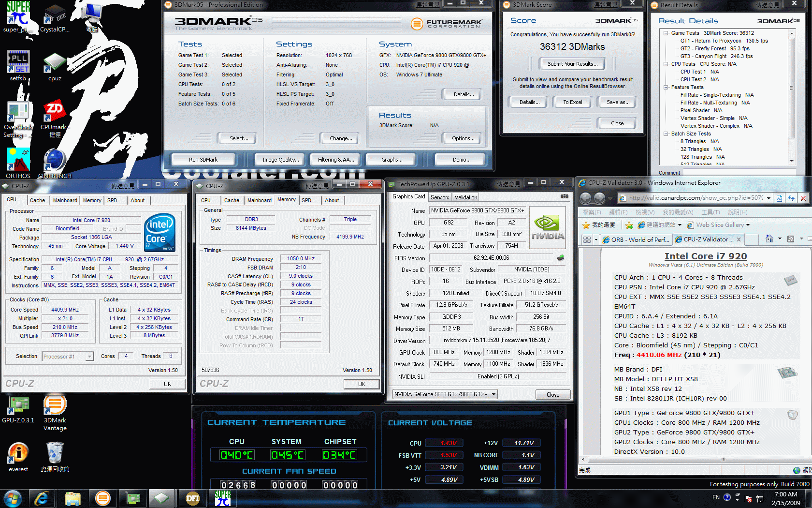Open the Recycle Bin desktop icon
Viewport: 812px width, 508px height.
point(55,457)
